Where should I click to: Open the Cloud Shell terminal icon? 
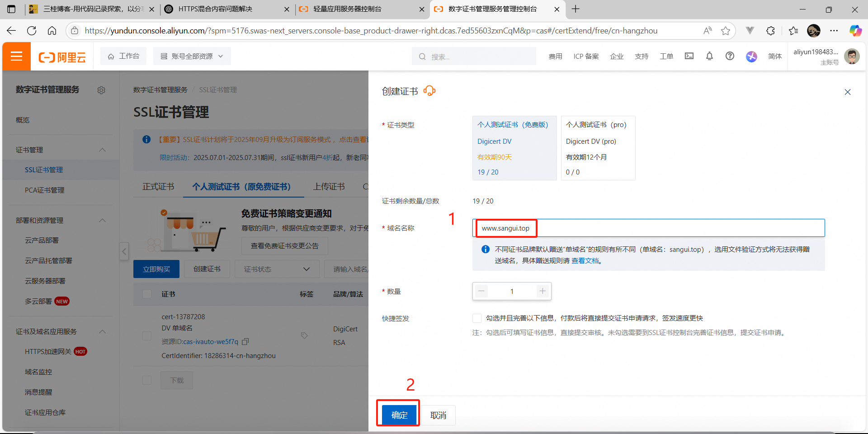[689, 56]
